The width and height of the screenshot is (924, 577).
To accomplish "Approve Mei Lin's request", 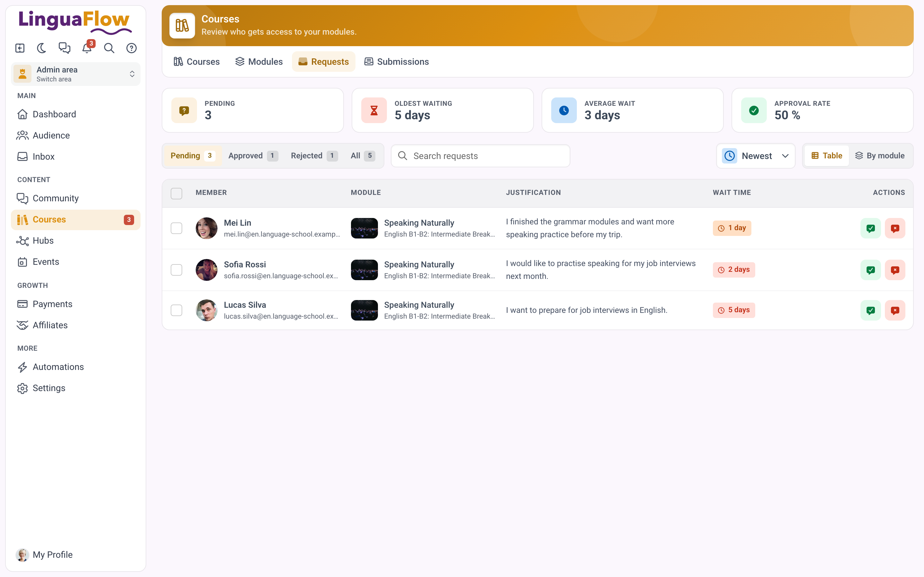I will [870, 228].
